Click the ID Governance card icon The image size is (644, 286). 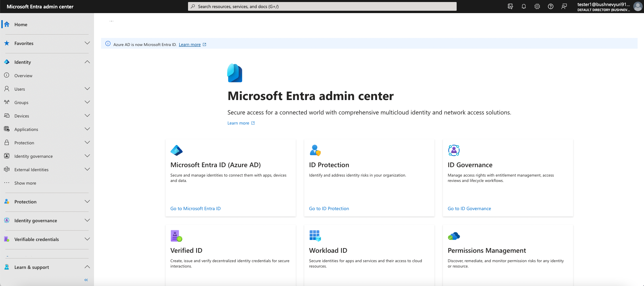454,150
